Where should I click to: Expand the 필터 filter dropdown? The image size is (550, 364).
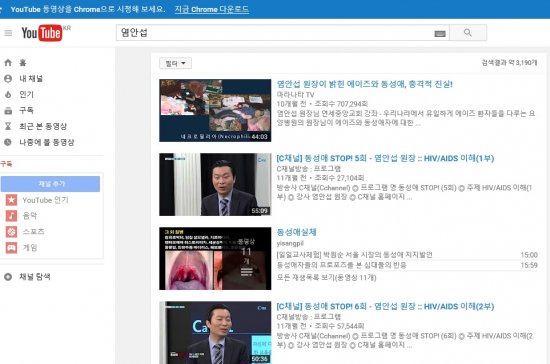[x=175, y=63]
